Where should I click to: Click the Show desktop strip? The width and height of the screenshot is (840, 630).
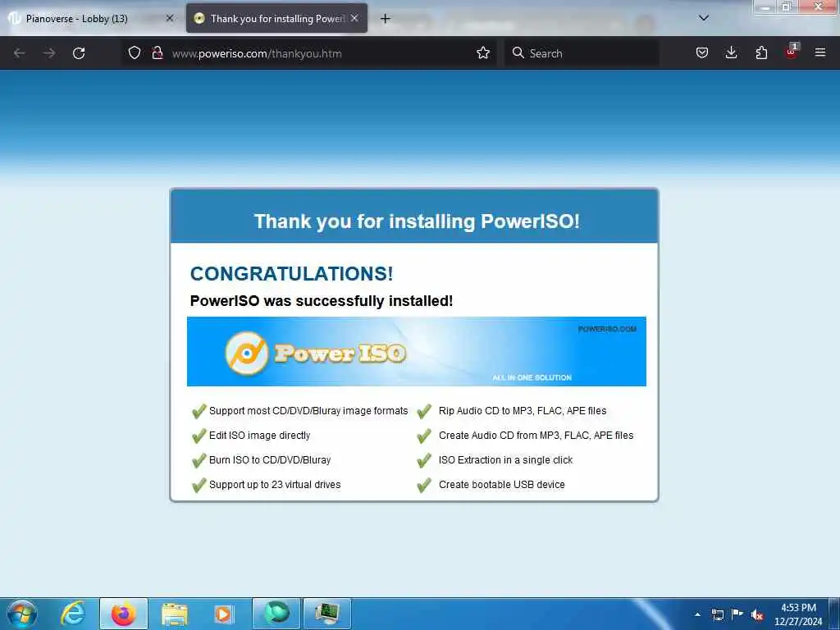tap(834, 614)
